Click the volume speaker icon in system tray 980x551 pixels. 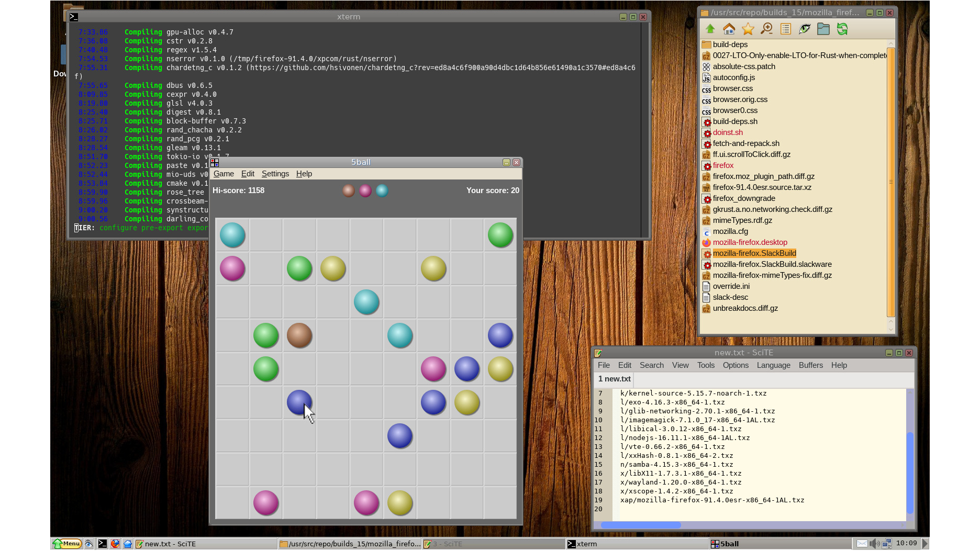tap(874, 544)
